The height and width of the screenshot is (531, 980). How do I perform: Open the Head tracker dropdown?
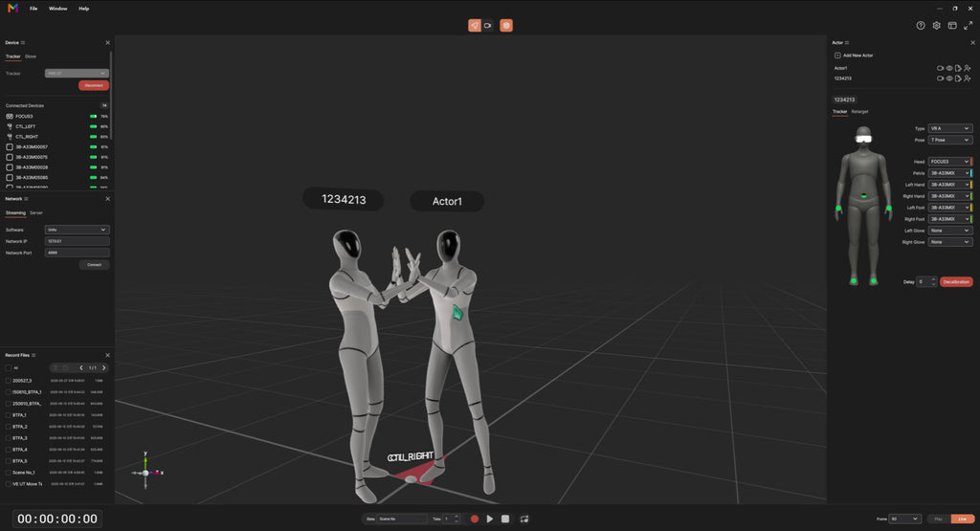click(x=949, y=161)
